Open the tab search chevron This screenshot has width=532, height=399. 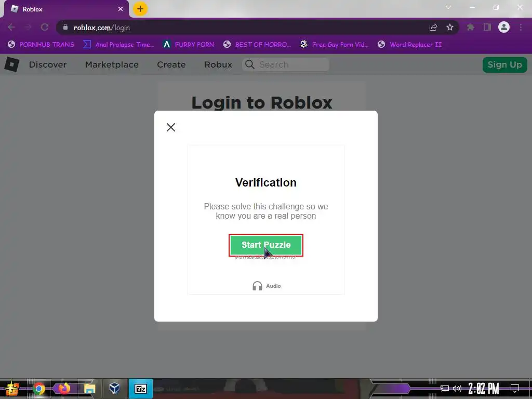click(448, 7)
